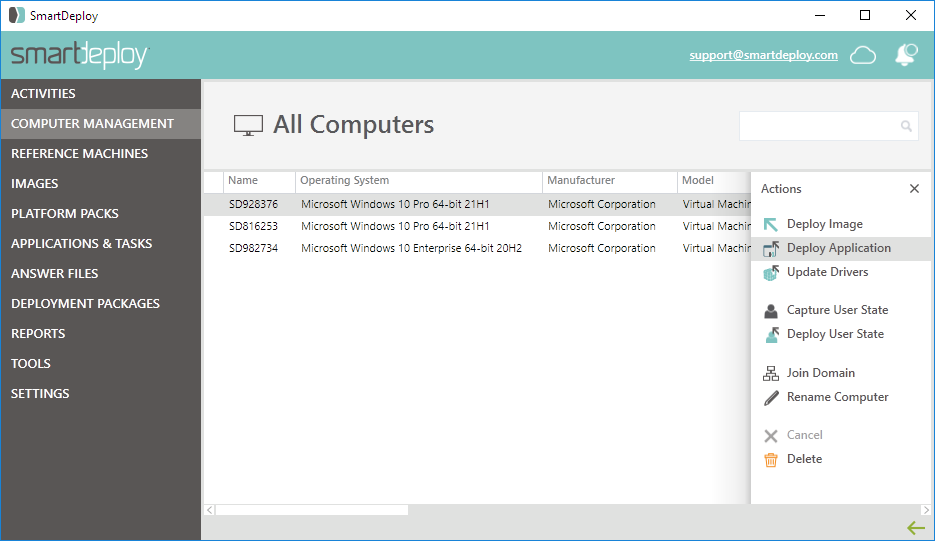Click the search magnifier icon
This screenshot has width=935, height=541.
tap(906, 126)
